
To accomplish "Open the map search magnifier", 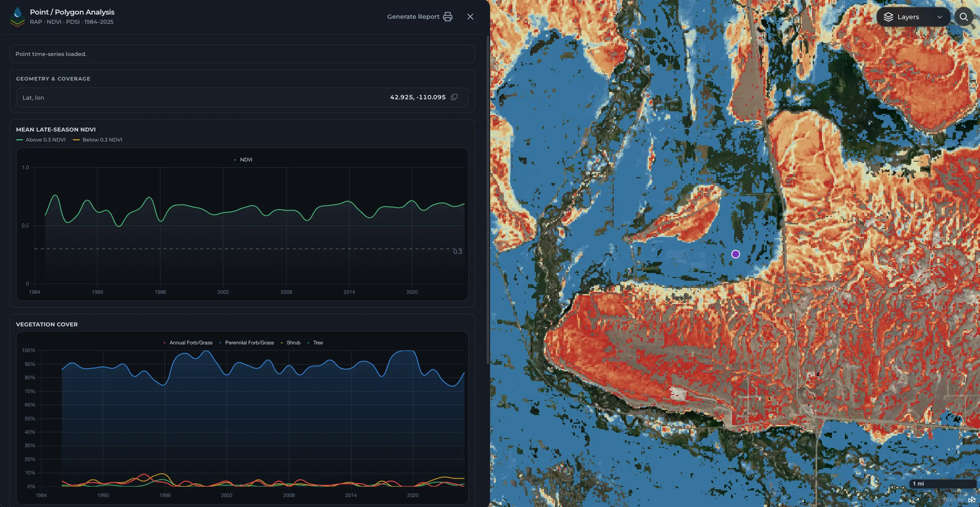I will (x=964, y=17).
